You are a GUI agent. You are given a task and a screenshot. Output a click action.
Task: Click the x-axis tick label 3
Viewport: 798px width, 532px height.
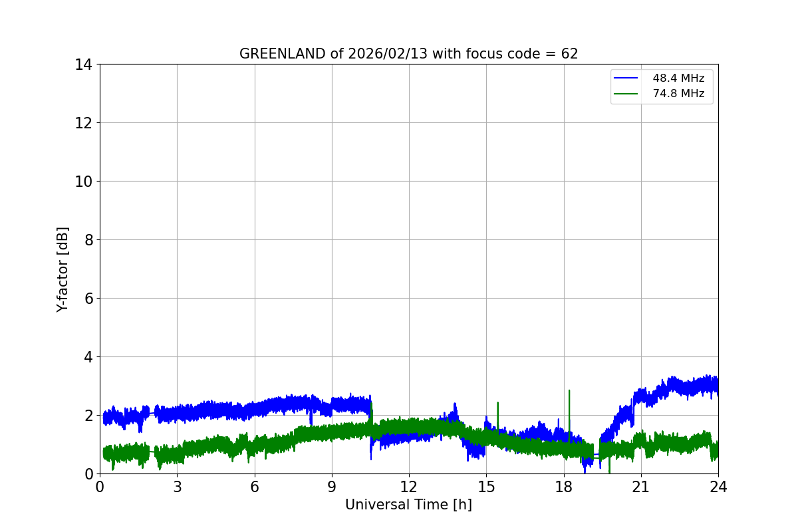click(177, 486)
